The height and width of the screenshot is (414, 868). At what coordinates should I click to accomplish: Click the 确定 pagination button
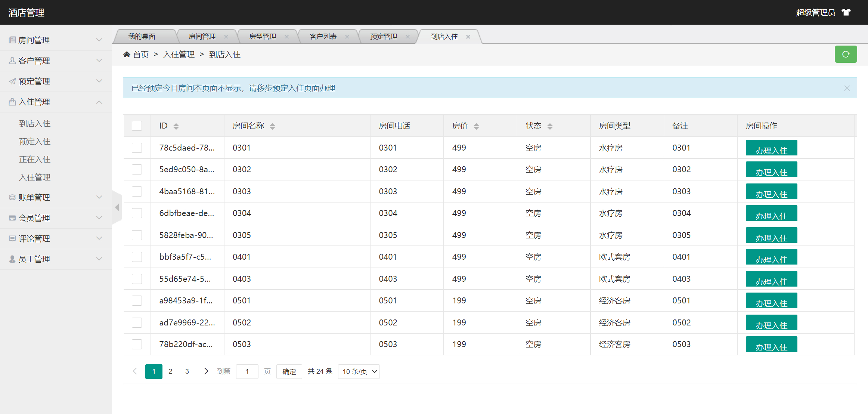coord(289,371)
